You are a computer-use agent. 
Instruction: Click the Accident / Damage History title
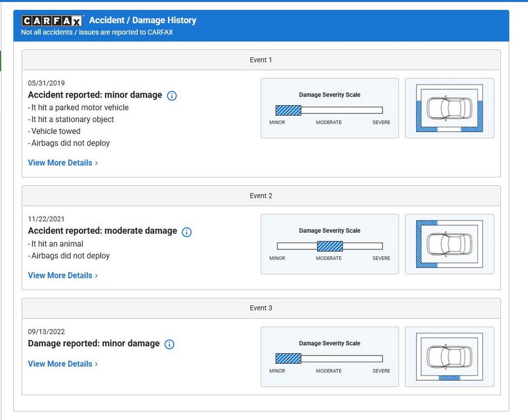[x=143, y=20]
